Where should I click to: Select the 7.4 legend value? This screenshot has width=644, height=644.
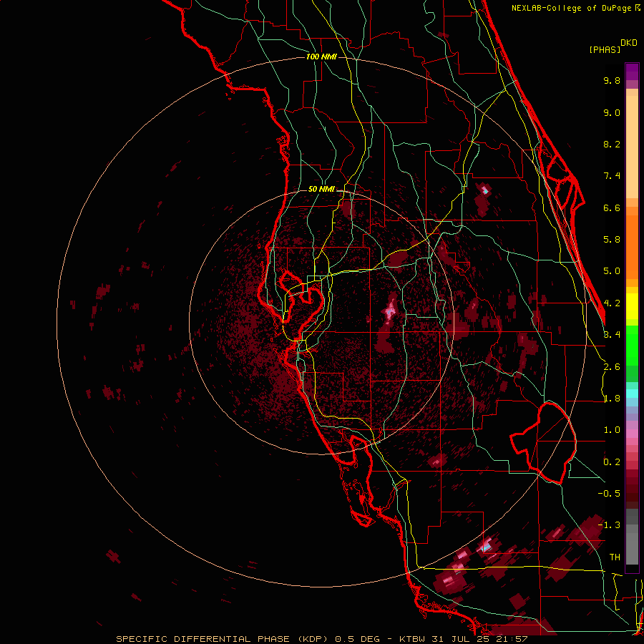click(x=612, y=176)
